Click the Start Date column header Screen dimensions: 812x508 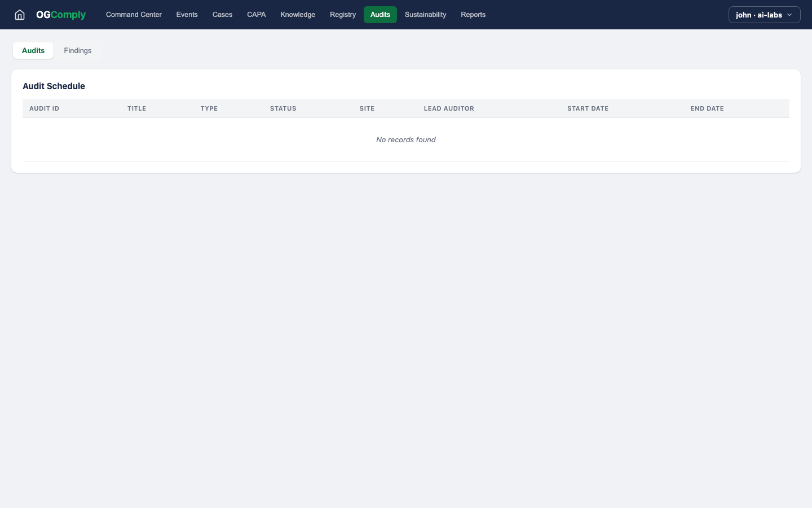[588, 108]
